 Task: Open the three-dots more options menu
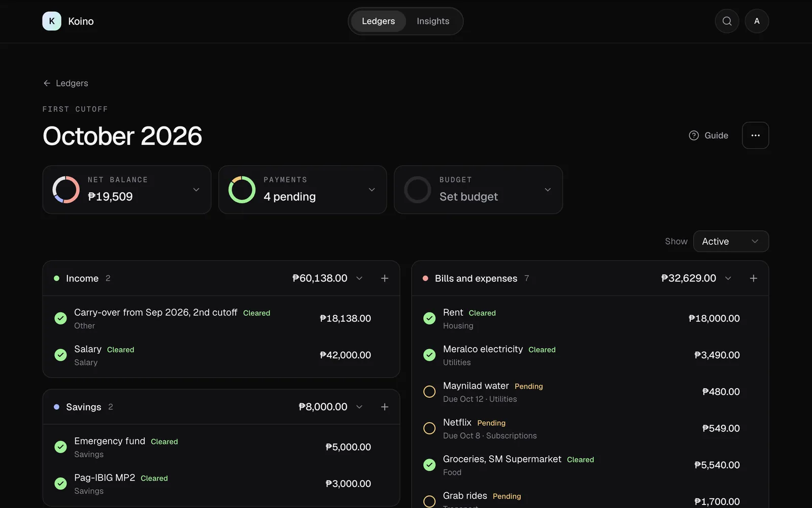coord(755,135)
